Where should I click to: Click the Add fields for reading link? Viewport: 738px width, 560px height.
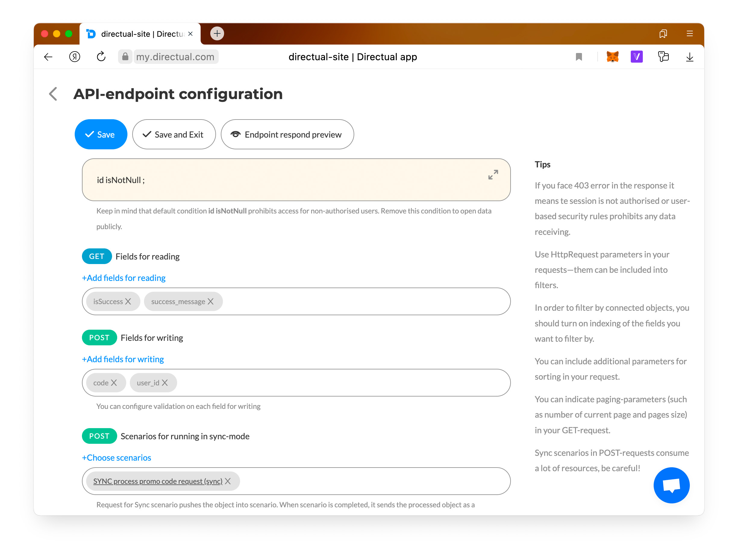pos(124,278)
